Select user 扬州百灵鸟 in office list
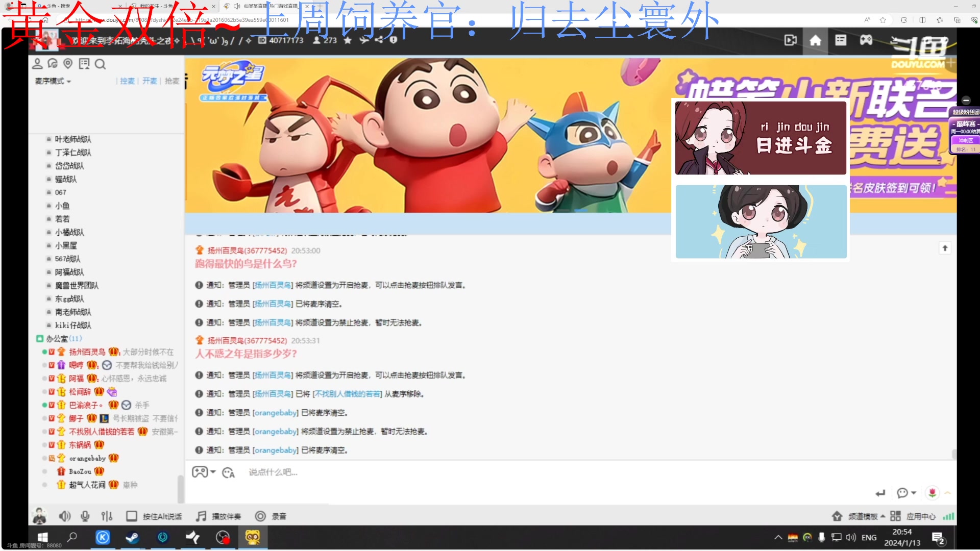The width and height of the screenshot is (980, 551). 87,352
